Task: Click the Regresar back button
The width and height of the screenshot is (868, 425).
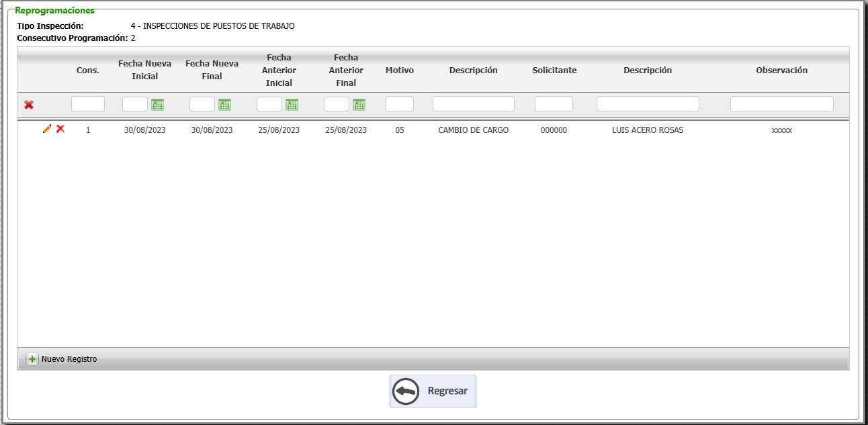Action: point(433,391)
